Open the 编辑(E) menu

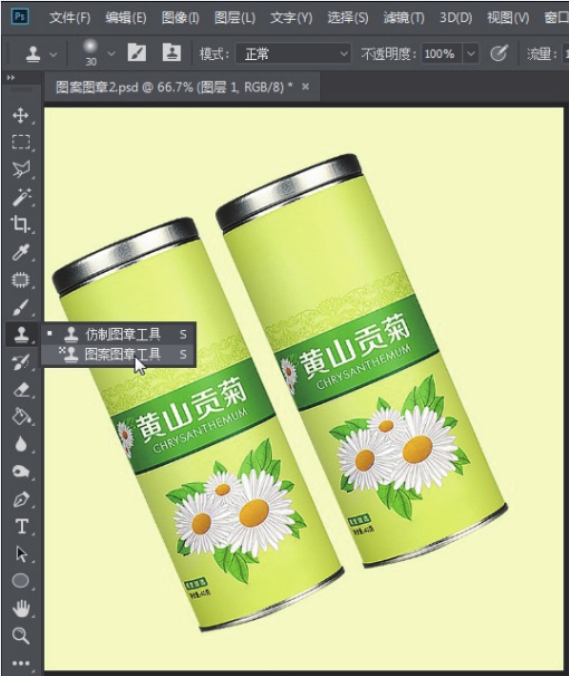(x=126, y=18)
